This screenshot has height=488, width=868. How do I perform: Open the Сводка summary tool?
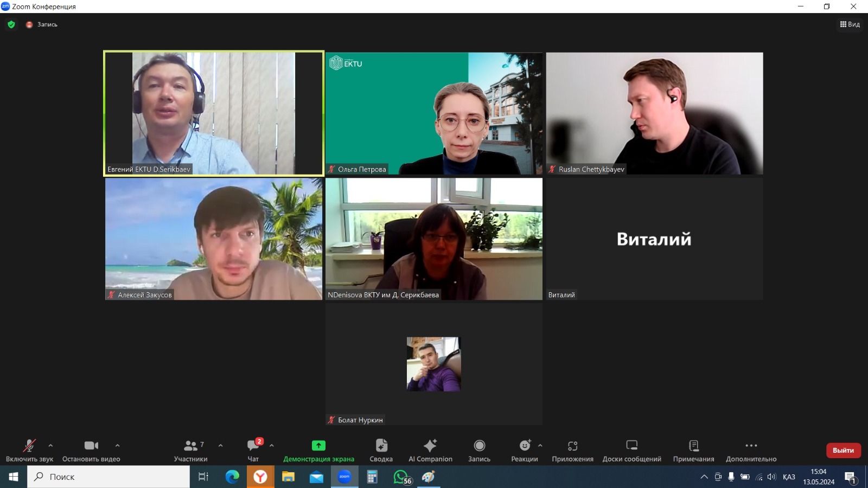tap(381, 450)
